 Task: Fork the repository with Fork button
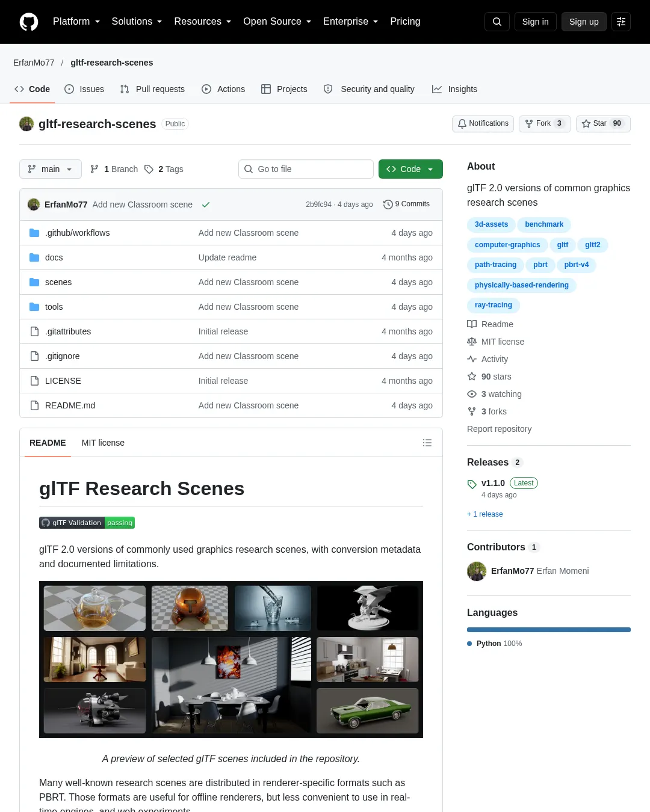tap(545, 123)
